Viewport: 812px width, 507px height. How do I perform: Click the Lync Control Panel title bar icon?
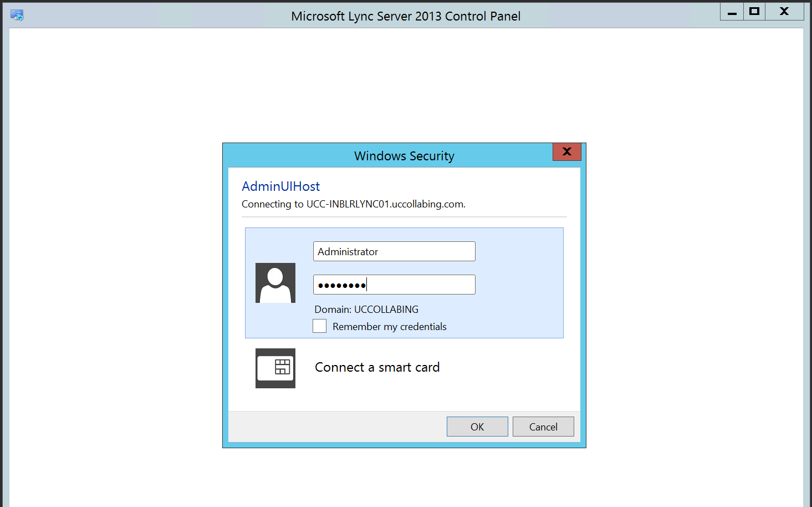[17, 16]
